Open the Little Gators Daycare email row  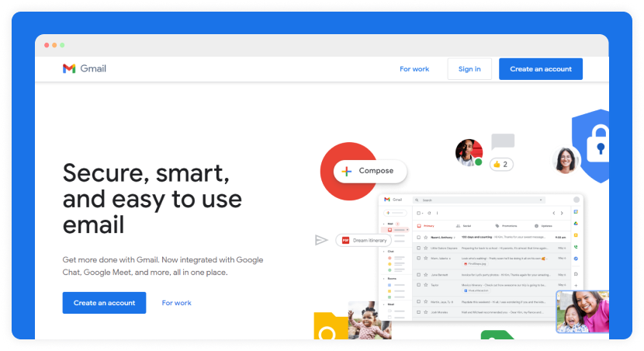tap(491, 248)
